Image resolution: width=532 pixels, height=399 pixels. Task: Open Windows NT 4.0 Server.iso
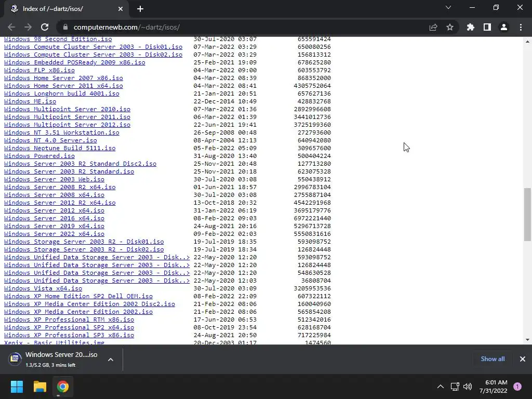pyautogui.click(x=50, y=140)
